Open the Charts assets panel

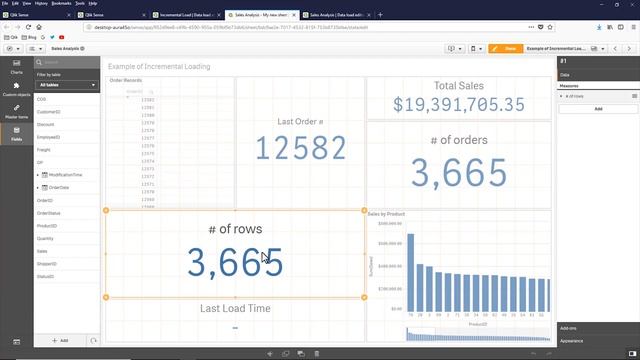[x=16, y=67]
